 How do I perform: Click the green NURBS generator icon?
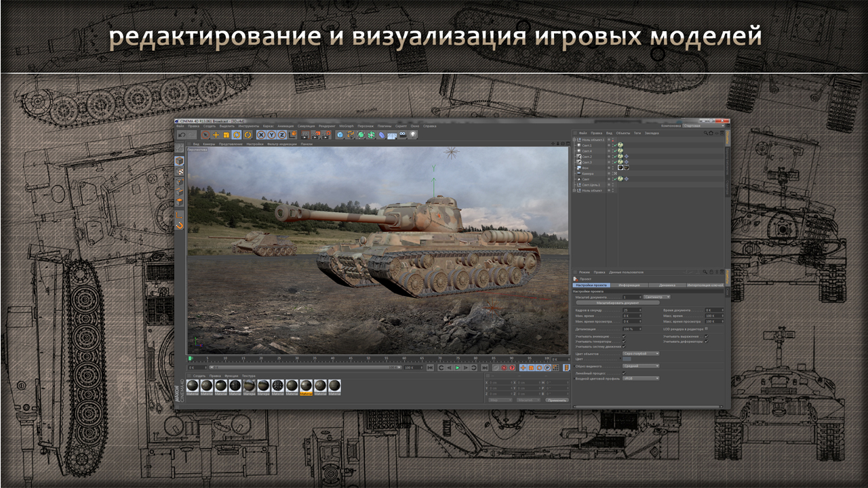pyautogui.click(x=360, y=135)
